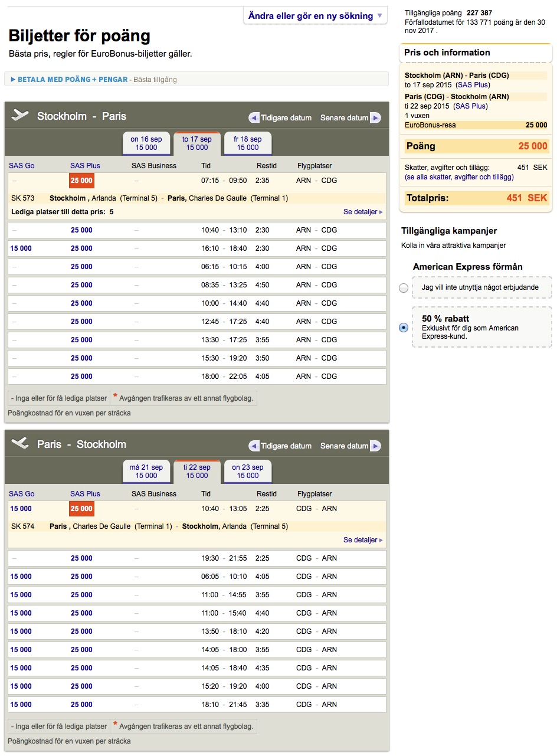Expand 'Betala med poäng + pengar' section

pyautogui.click(x=69, y=80)
